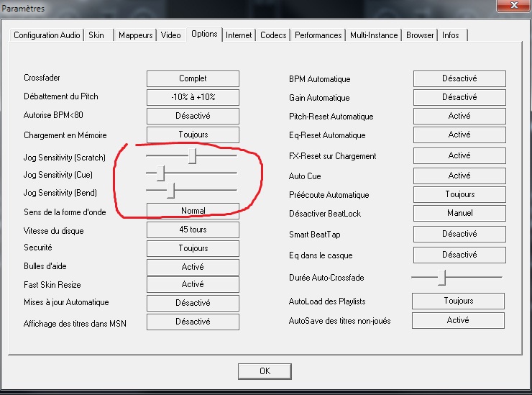The width and height of the screenshot is (532, 395).
Task: Click the Durée Auto-Crossfade slider
Action: tap(442, 277)
